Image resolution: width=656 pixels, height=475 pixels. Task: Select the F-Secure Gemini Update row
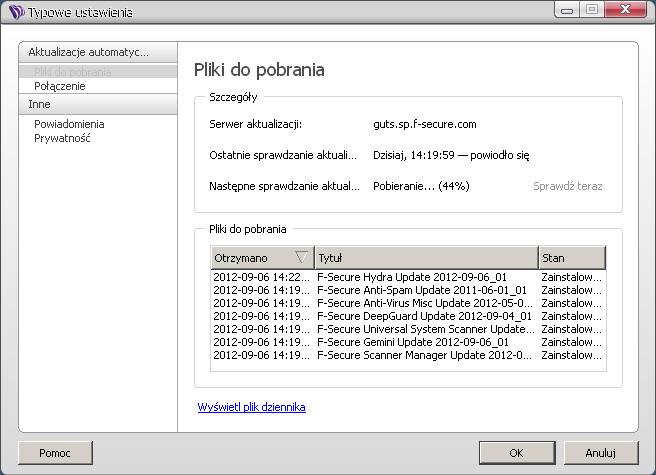408,342
